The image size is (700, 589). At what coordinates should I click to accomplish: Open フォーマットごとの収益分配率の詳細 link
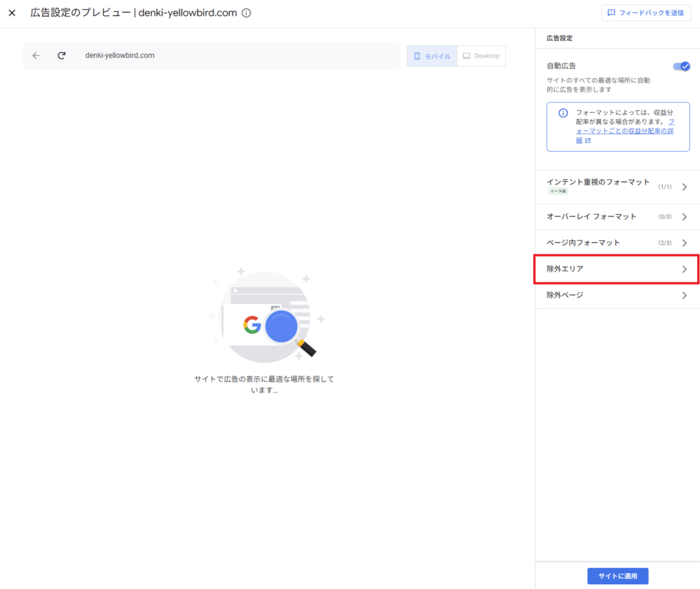pos(625,131)
